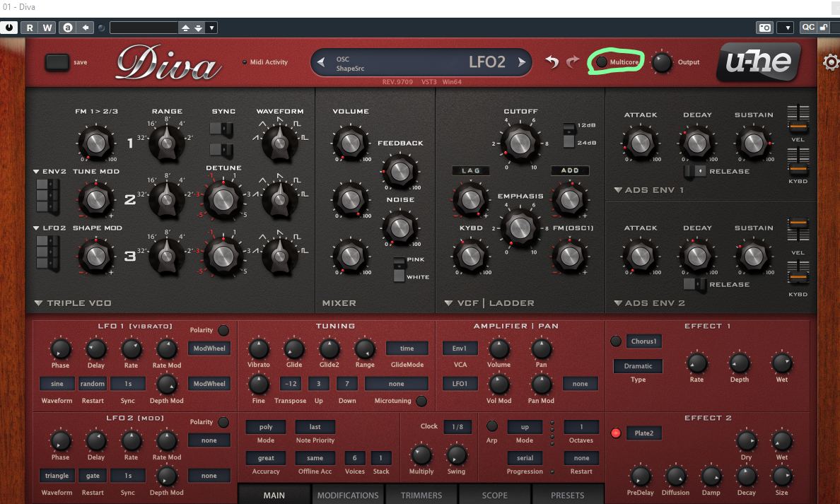This screenshot has height=504, width=840.
Task: Switch to the TRIMMERS tab
Action: pos(421,495)
